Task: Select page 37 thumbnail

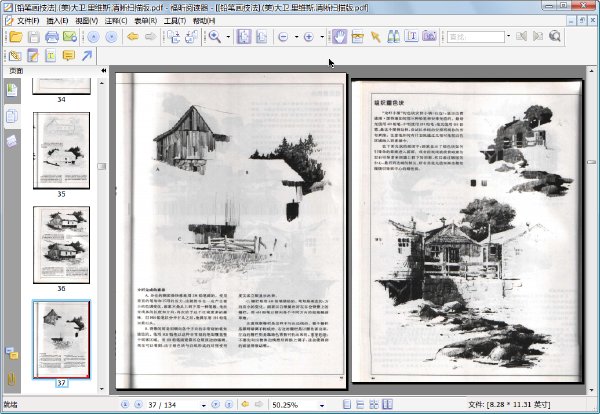Action: tap(62, 339)
